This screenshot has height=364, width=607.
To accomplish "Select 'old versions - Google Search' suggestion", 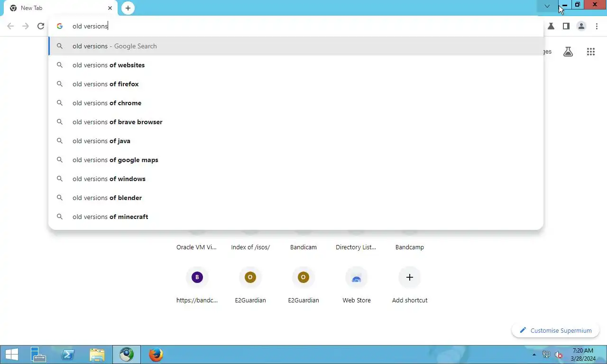I will pyautogui.click(x=296, y=46).
